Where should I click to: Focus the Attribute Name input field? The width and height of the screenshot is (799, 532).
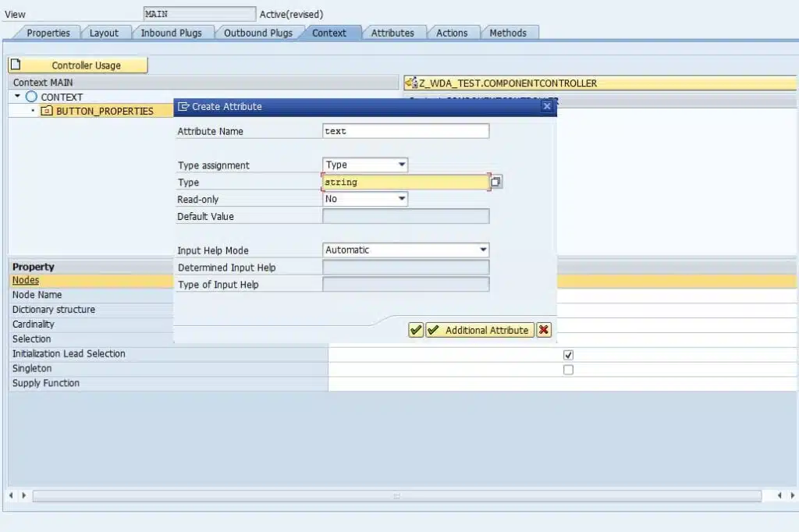(406, 131)
